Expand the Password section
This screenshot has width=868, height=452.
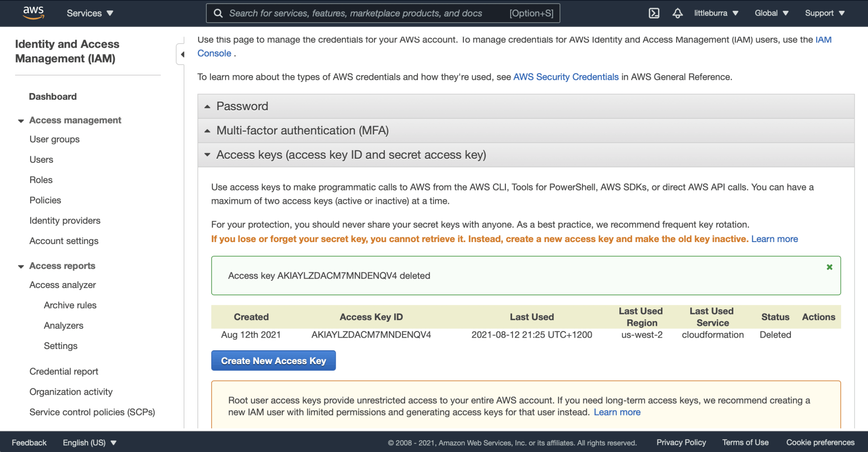(x=242, y=106)
